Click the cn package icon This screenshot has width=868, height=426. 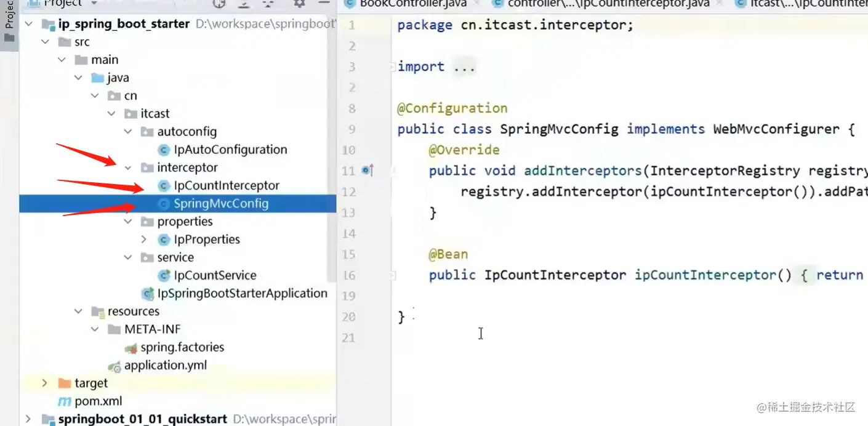[x=115, y=95]
